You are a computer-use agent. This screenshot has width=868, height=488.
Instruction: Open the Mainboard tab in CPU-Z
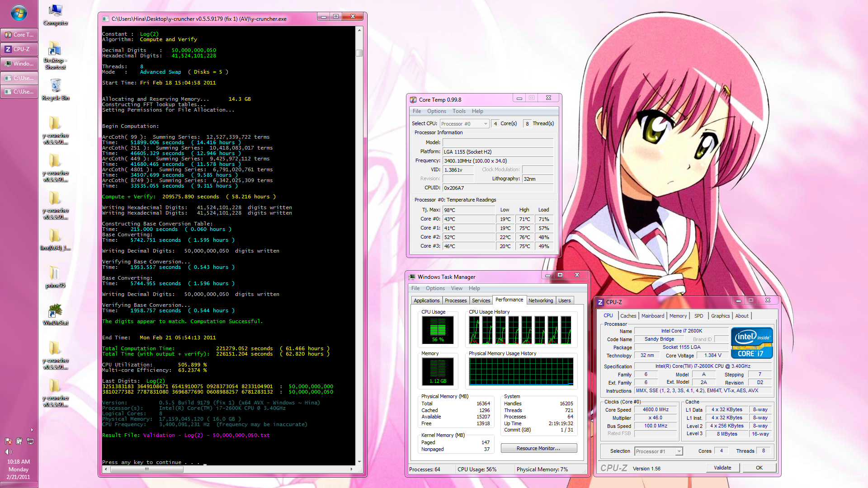(652, 316)
